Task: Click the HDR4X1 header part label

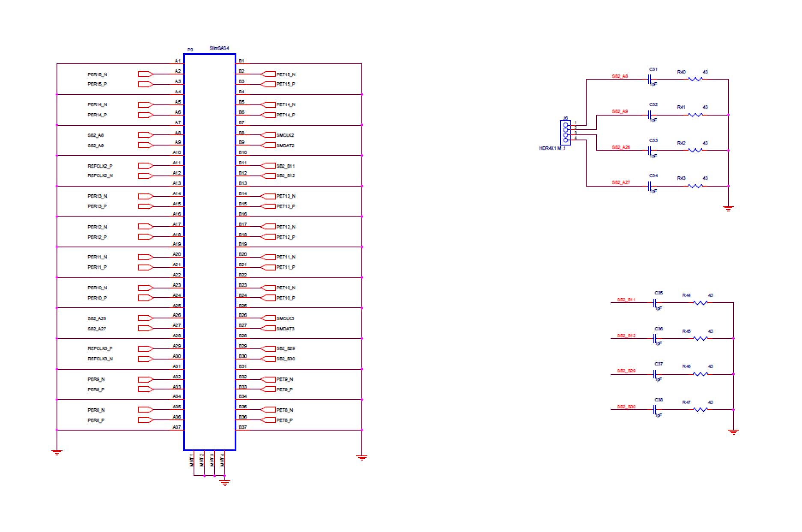Action: point(552,149)
